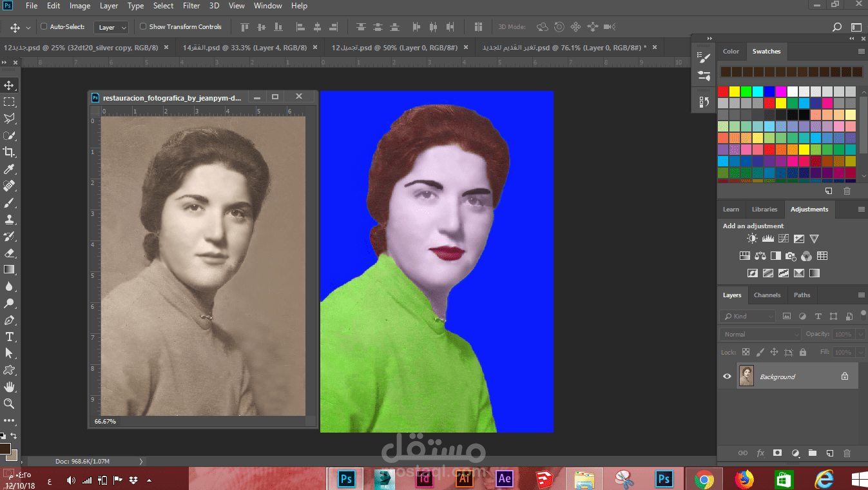Pick the red swatch in Swatches panel
Viewport: 868px width, 490px height.
[723, 92]
